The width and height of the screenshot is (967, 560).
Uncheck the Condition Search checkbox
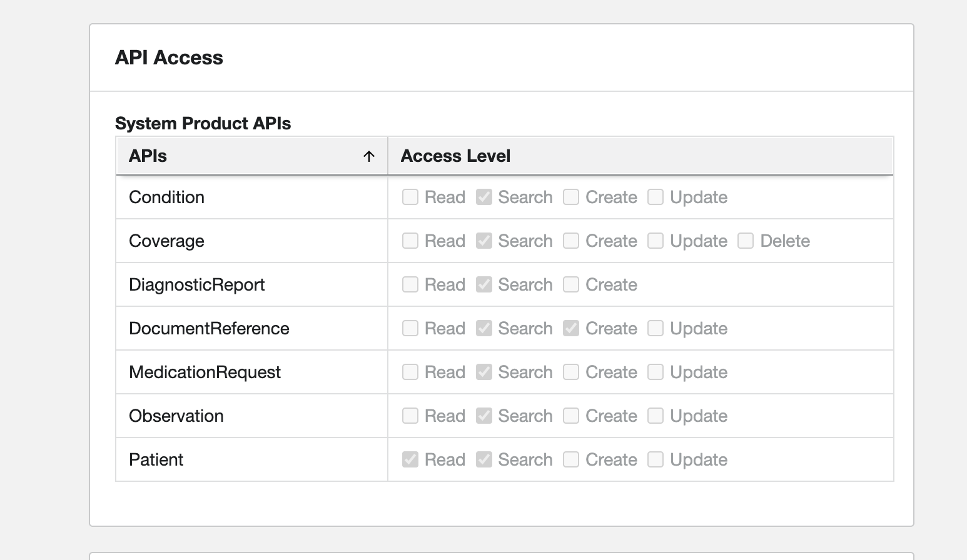(483, 197)
